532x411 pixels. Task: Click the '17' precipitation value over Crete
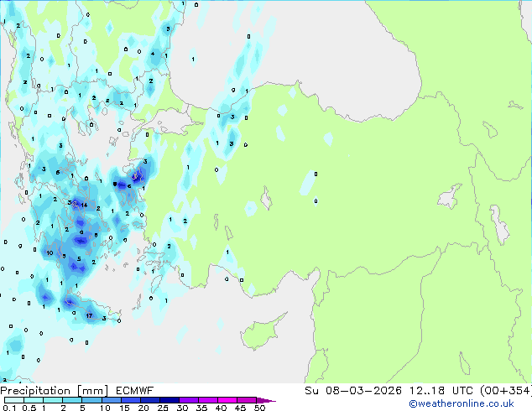89,315
